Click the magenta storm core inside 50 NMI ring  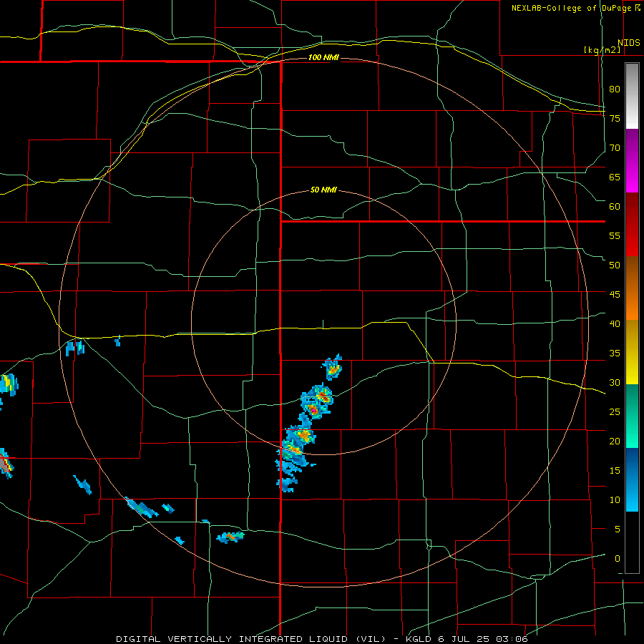(x=313, y=409)
